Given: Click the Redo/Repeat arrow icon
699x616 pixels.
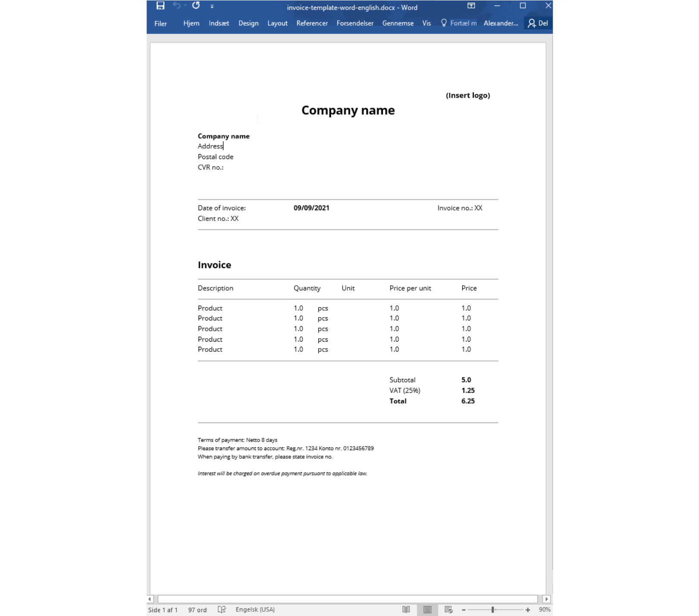Looking at the screenshot, I should (196, 6).
